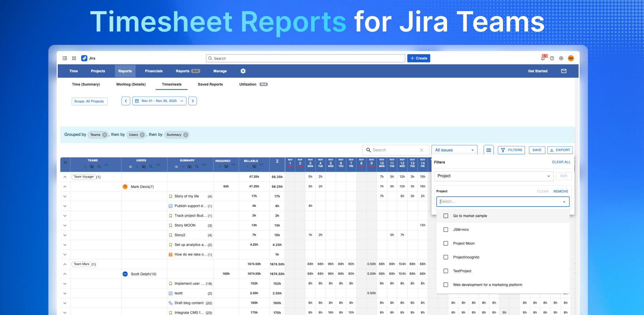644x315 pixels.
Task: Expand all rows with the double-arrow header icon
Action: tap(65, 162)
